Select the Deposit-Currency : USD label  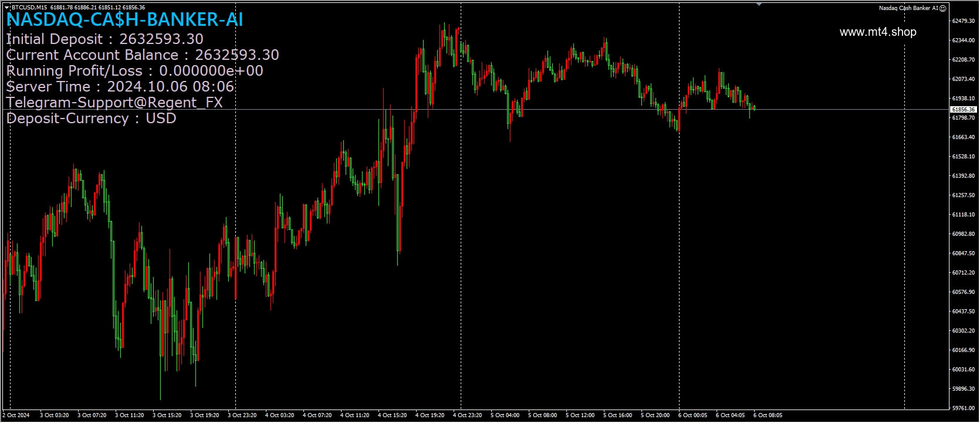(91, 119)
